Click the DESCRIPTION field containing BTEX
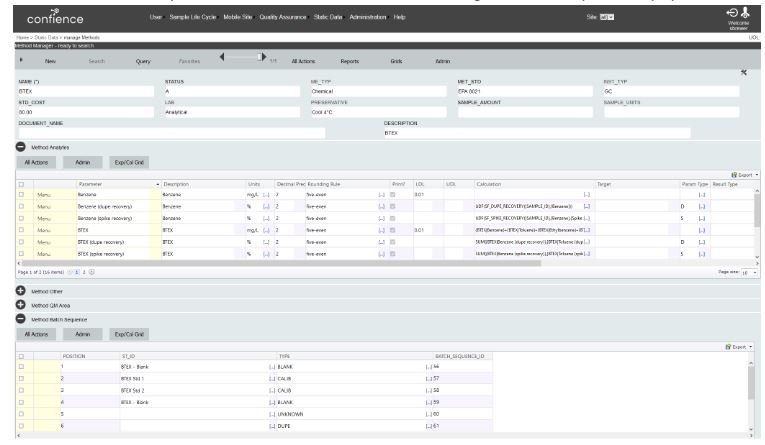 point(536,133)
